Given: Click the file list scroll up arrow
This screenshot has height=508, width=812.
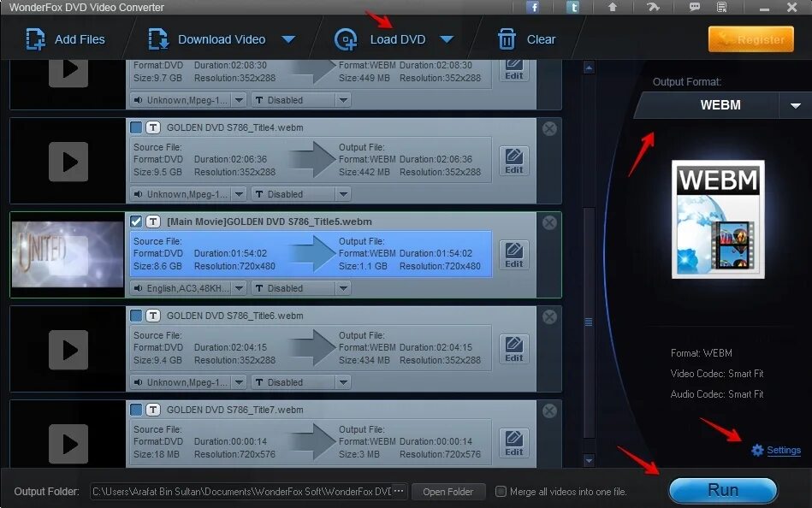Looking at the screenshot, I should (589, 68).
